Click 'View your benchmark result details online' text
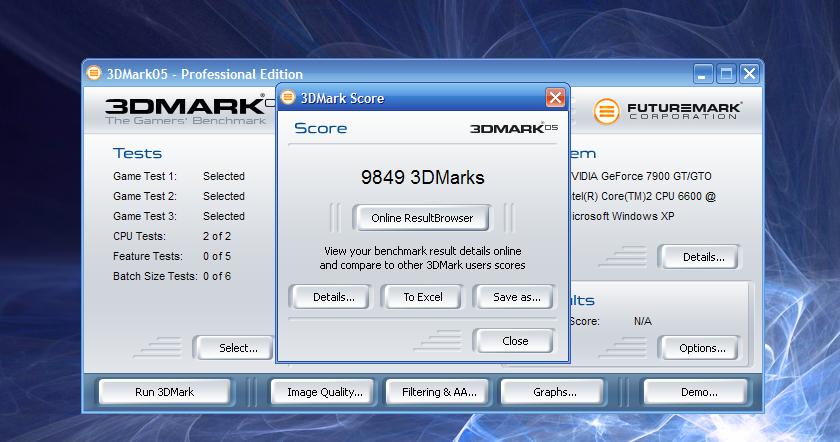This screenshot has height=442, width=840. point(422,251)
